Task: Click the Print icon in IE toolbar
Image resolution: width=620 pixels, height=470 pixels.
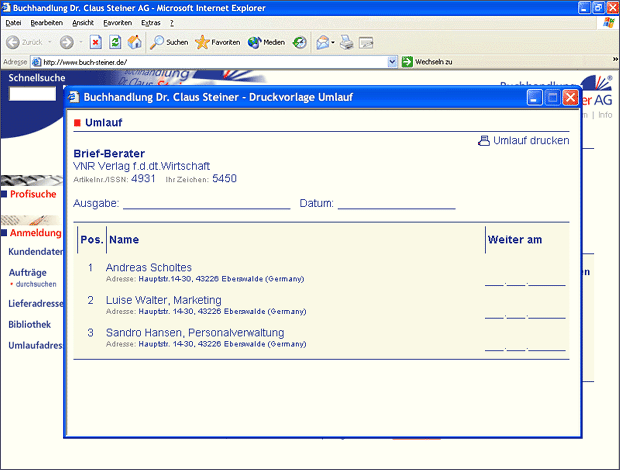Action: [347, 42]
